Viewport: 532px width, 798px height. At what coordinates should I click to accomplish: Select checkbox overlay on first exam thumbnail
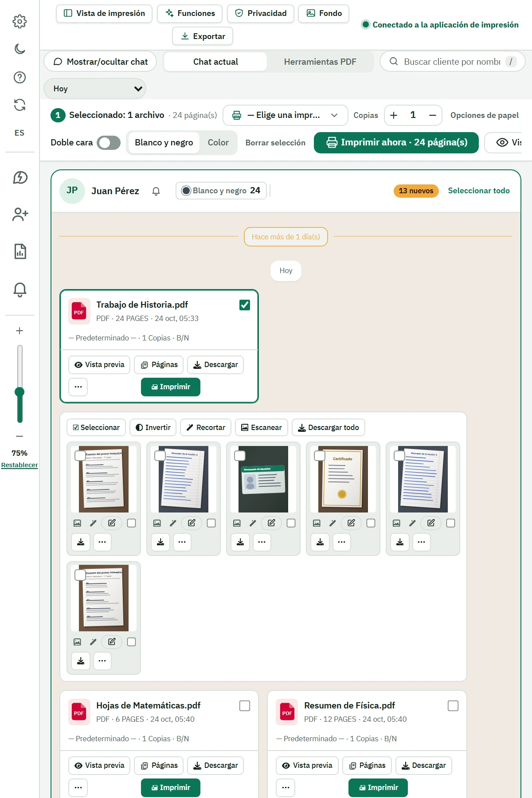[80, 456]
